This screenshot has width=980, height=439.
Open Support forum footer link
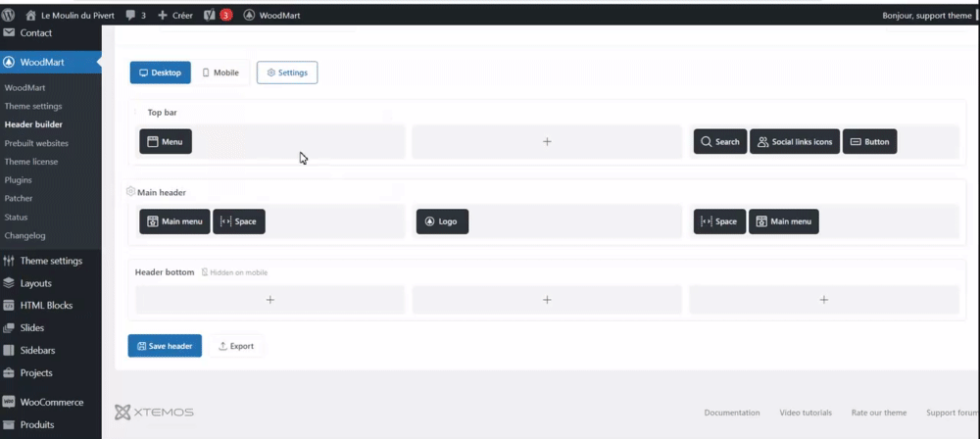click(x=953, y=413)
